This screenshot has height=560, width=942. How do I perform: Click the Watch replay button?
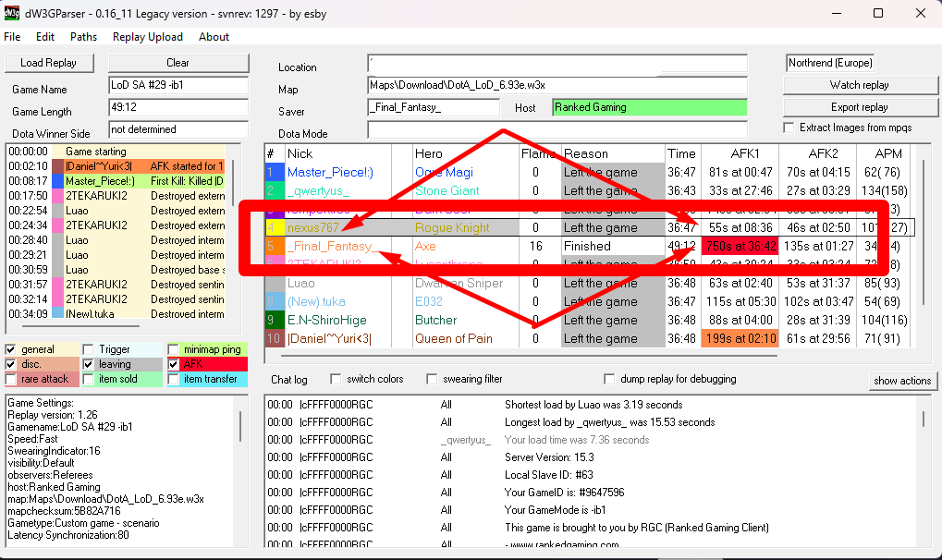pyautogui.click(x=860, y=85)
